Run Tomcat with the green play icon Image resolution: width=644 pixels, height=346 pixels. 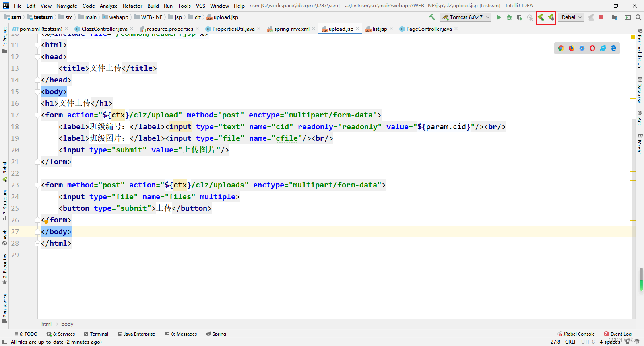pyautogui.click(x=499, y=17)
